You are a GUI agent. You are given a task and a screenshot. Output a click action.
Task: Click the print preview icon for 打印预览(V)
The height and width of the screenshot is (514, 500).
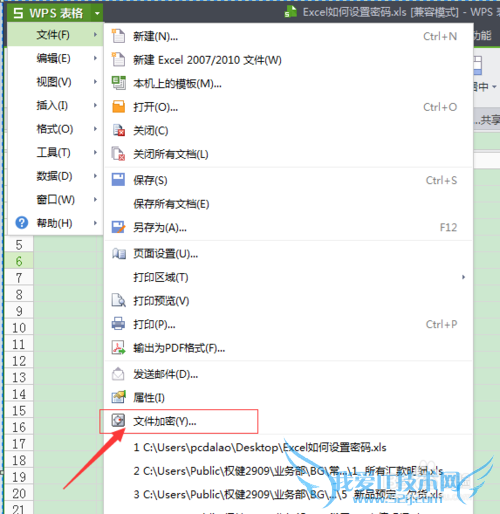click(x=118, y=300)
